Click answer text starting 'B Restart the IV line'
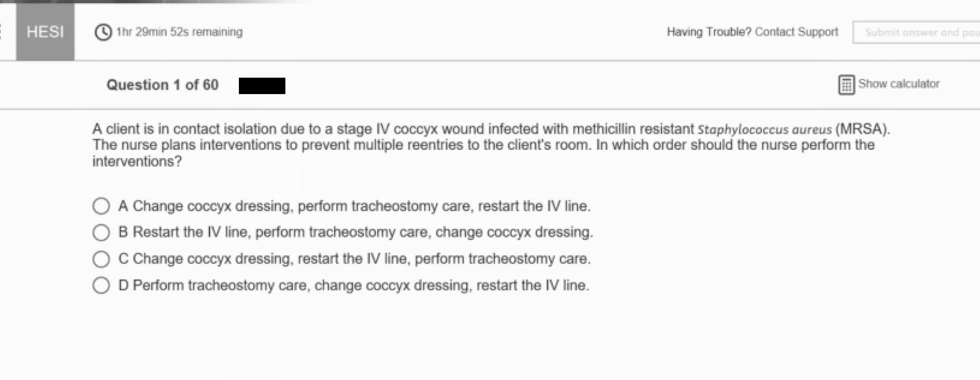Screen dimensions: 980x380 [x=356, y=232]
